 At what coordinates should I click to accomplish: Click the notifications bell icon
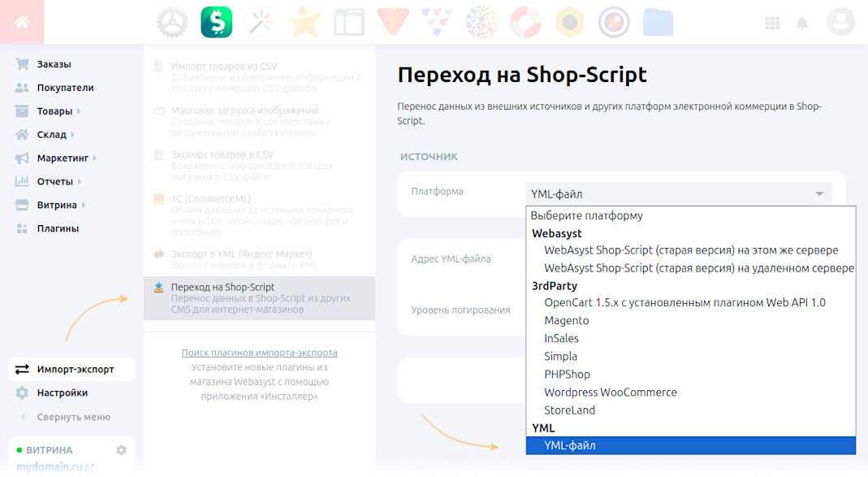[x=802, y=23]
